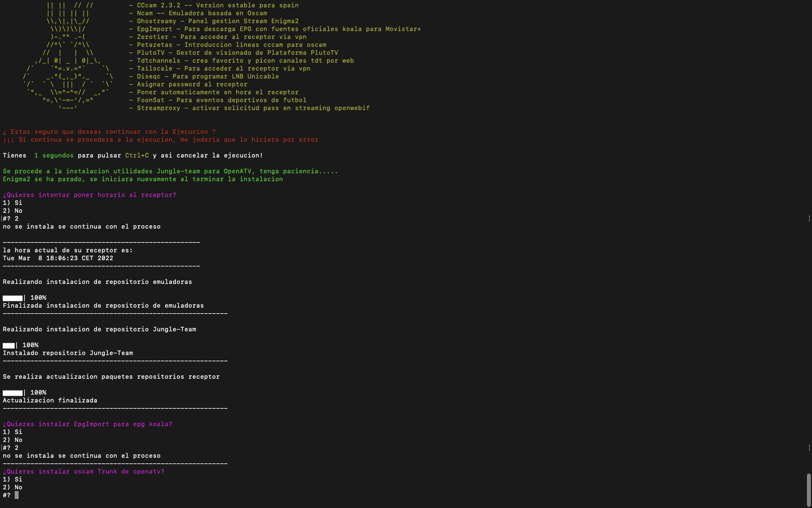The height and width of the screenshot is (508, 812).
Task: Select "2) No" under the oscam Trunk question
Action: coord(12,487)
